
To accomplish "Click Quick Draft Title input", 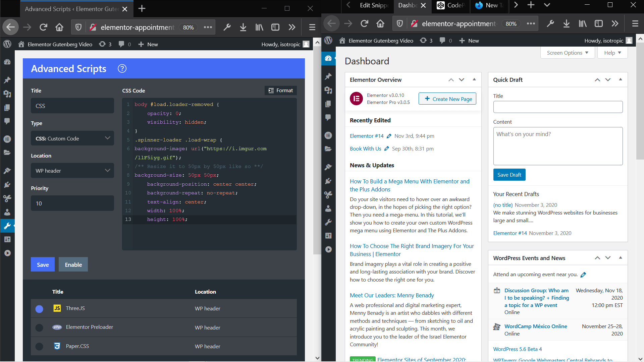I will tap(558, 107).
